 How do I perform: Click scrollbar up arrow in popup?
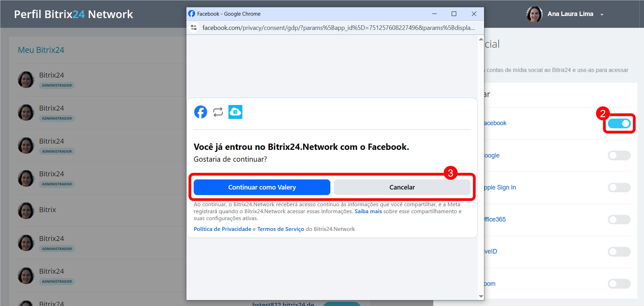pos(481,39)
